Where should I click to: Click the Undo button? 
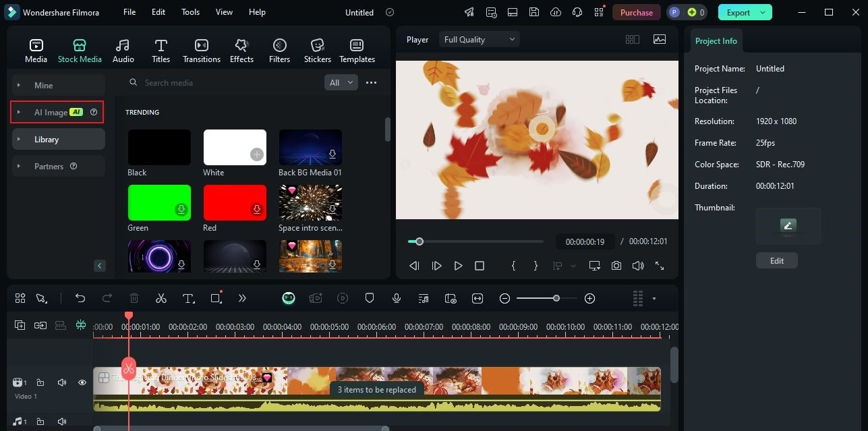80,298
